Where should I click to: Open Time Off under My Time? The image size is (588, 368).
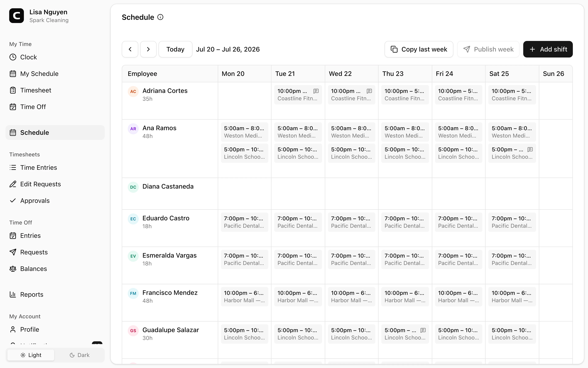[x=55, y=107]
